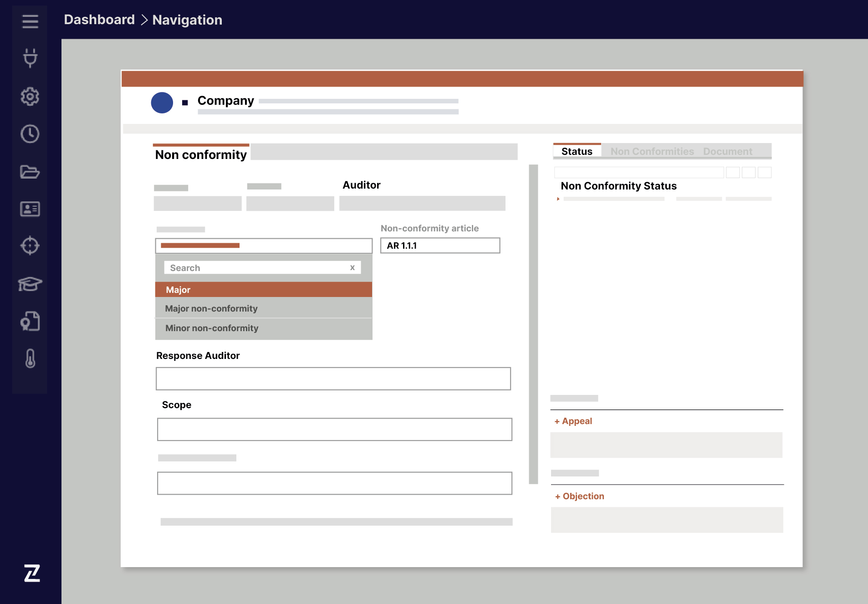The height and width of the screenshot is (604, 868).
Task: Expand the Non Conformity Status row arrow
Action: tap(558, 199)
